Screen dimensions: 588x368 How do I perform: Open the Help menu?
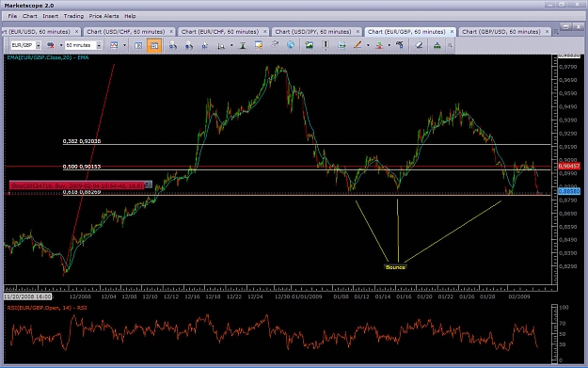tap(130, 16)
